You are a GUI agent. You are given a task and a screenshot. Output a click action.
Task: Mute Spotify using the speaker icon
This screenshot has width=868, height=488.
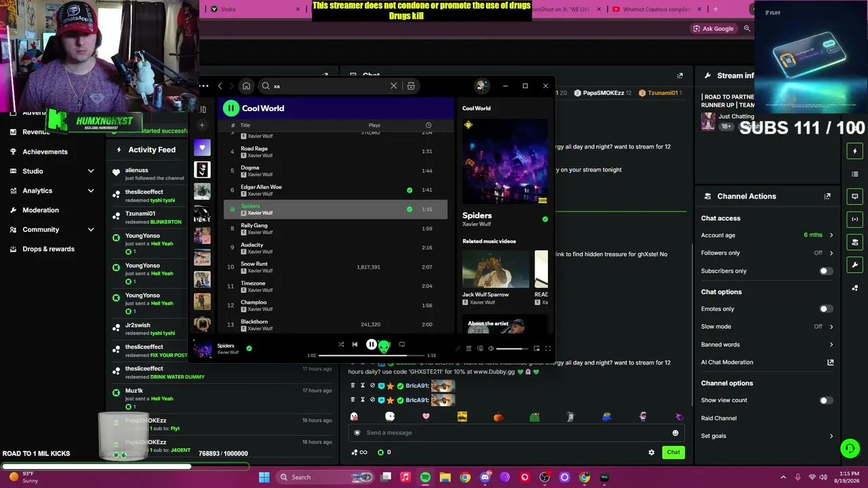[491, 348]
